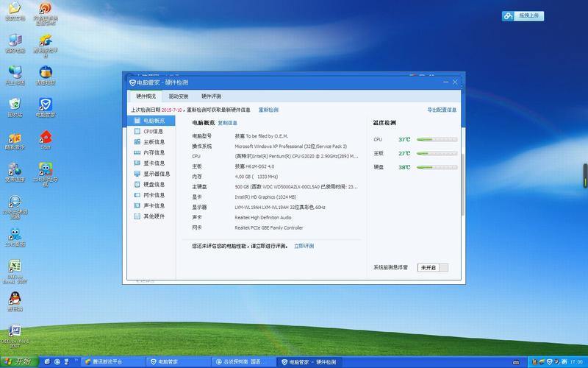Open the 回收站 recycle bin icon
588x368 pixels.
coord(15,107)
